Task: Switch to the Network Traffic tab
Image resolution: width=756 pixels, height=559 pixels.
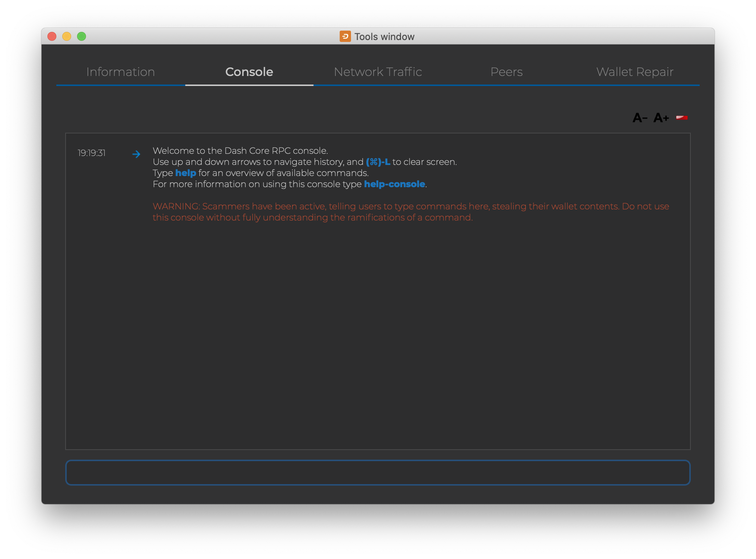Action: pos(378,72)
